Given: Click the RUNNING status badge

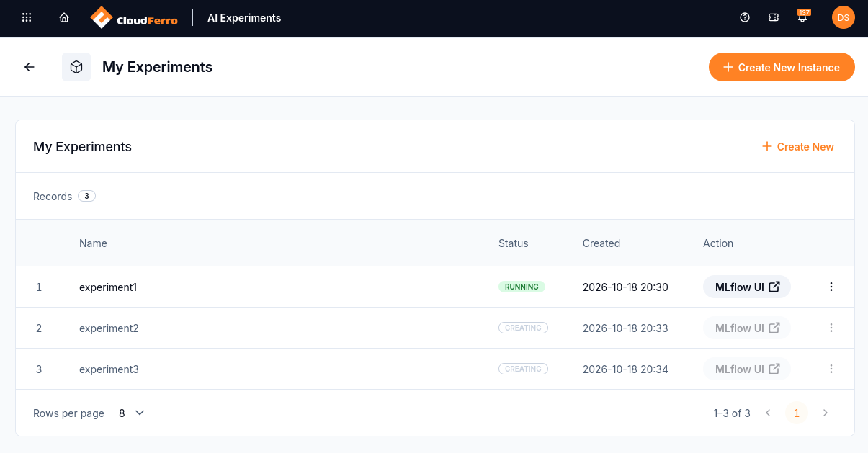Looking at the screenshot, I should coord(522,287).
